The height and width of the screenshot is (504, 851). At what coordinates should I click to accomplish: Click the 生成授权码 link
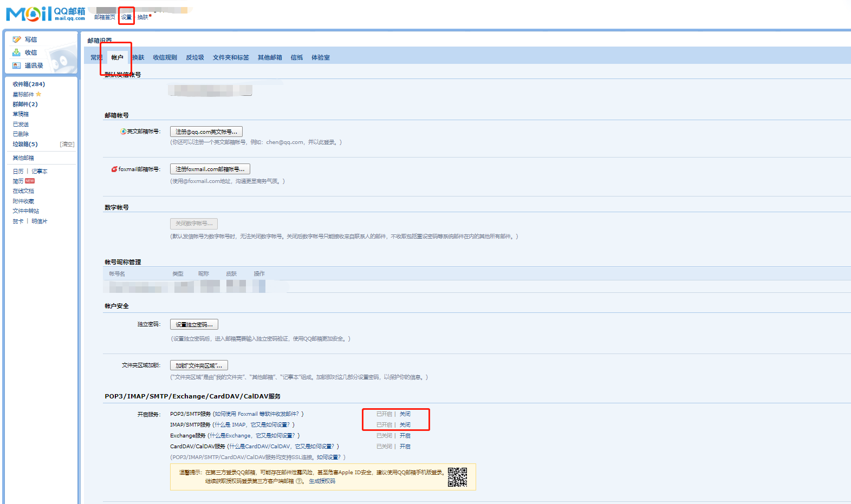click(322, 481)
